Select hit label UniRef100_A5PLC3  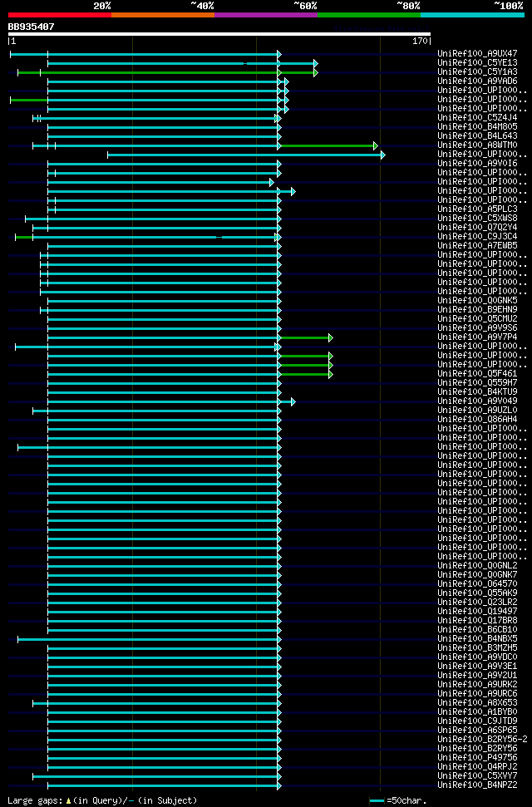click(477, 209)
